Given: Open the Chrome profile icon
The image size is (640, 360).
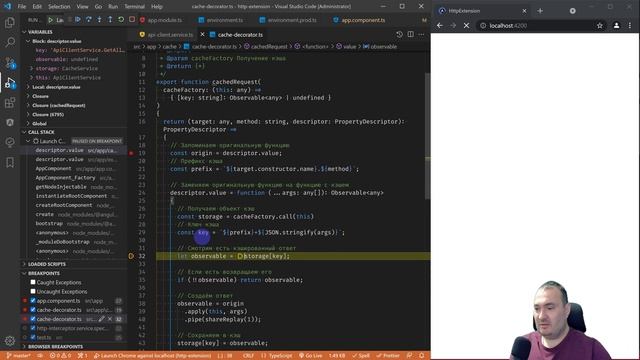Looking at the screenshot, I should (616, 25).
